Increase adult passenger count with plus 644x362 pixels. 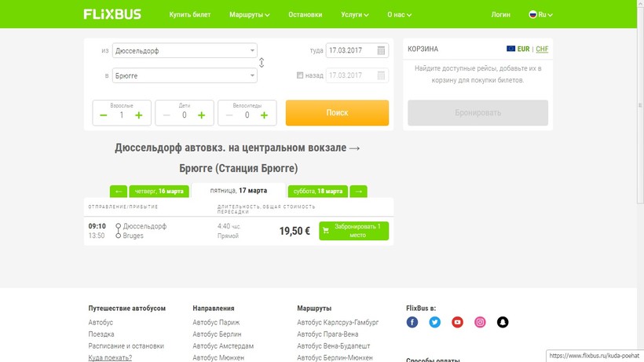coord(139,115)
